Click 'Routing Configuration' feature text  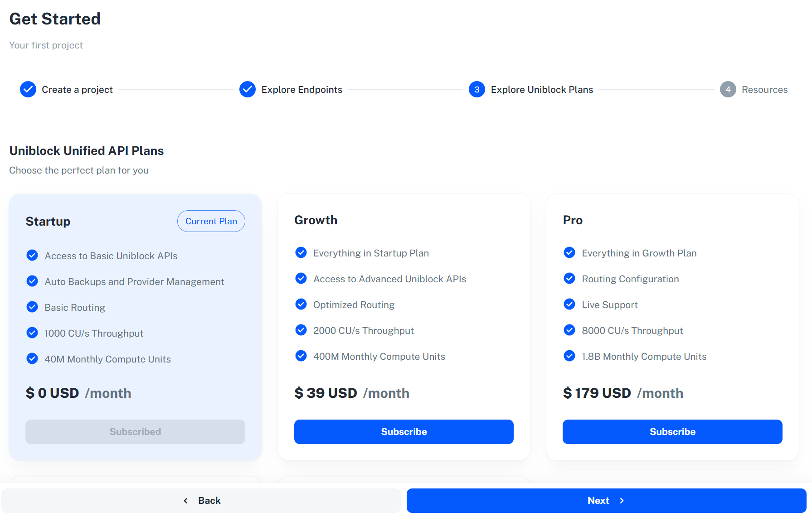click(x=630, y=279)
